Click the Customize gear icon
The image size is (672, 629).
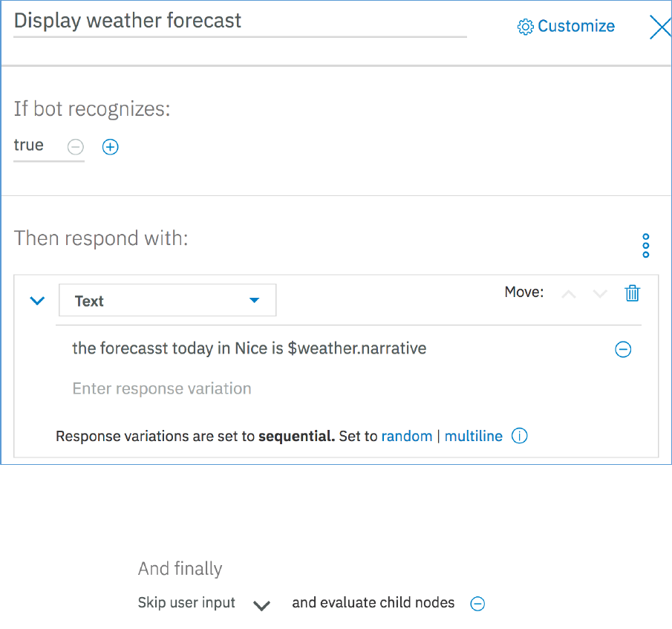coord(526,27)
